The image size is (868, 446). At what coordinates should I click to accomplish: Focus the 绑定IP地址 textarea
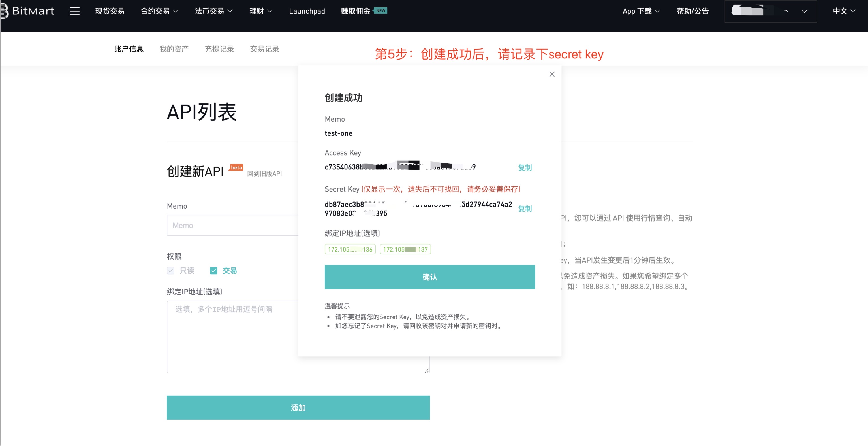click(x=298, y=337)
